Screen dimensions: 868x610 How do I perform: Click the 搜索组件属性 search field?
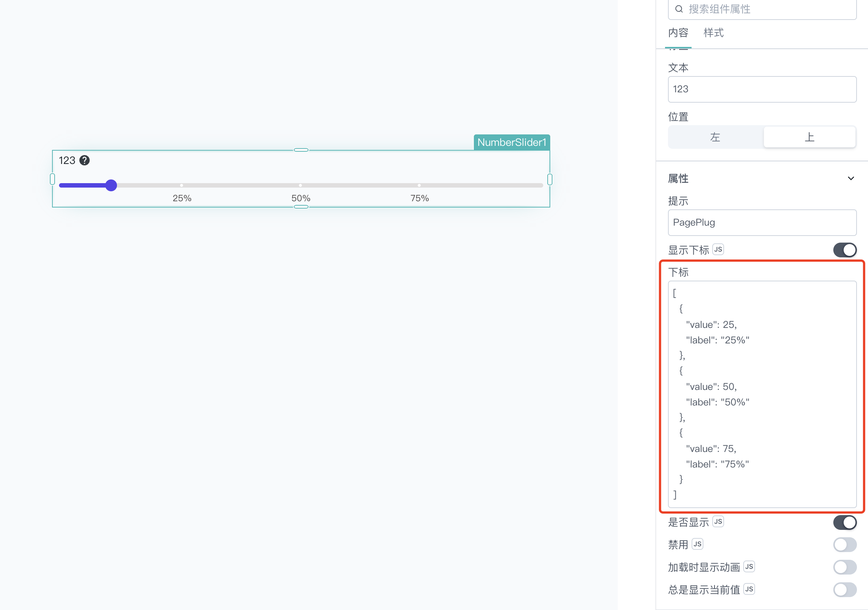point(762,9)
